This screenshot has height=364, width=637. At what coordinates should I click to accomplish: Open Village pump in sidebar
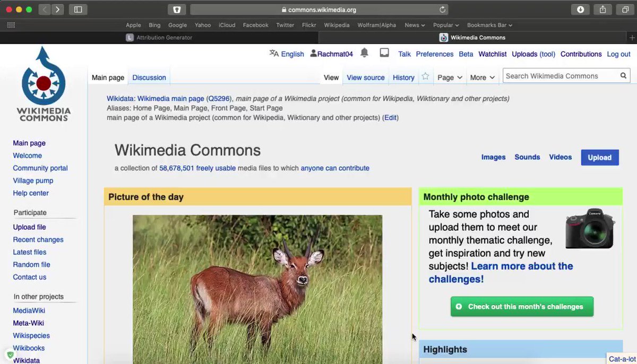[33, 180]
